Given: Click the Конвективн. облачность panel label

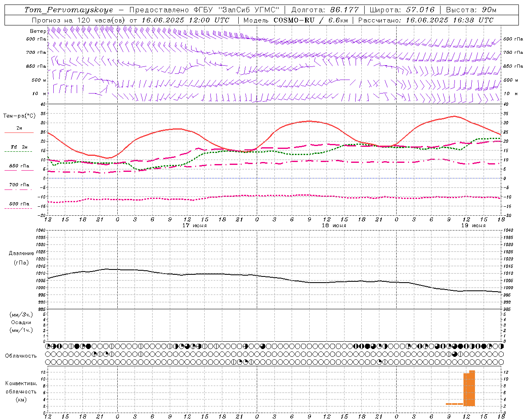Looking at the screenshot, I should 21,388.
